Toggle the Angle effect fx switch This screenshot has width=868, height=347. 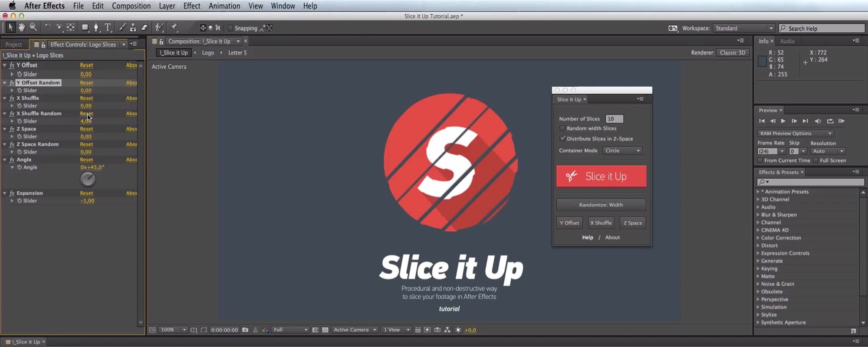click(x=12, y=160)
